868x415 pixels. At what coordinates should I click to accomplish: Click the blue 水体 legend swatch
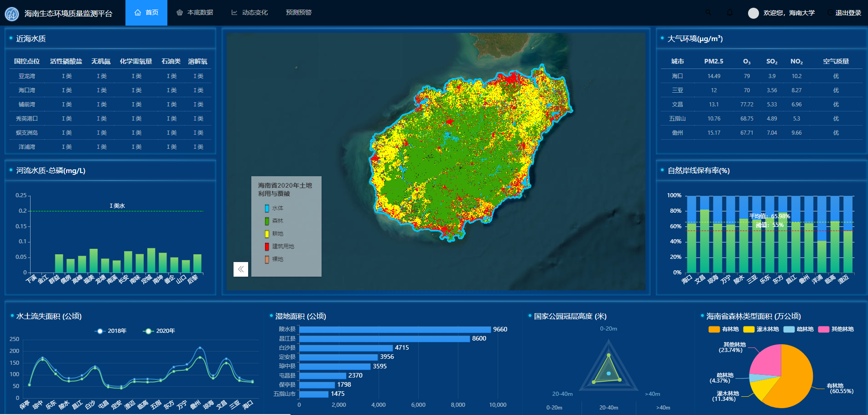267,208
